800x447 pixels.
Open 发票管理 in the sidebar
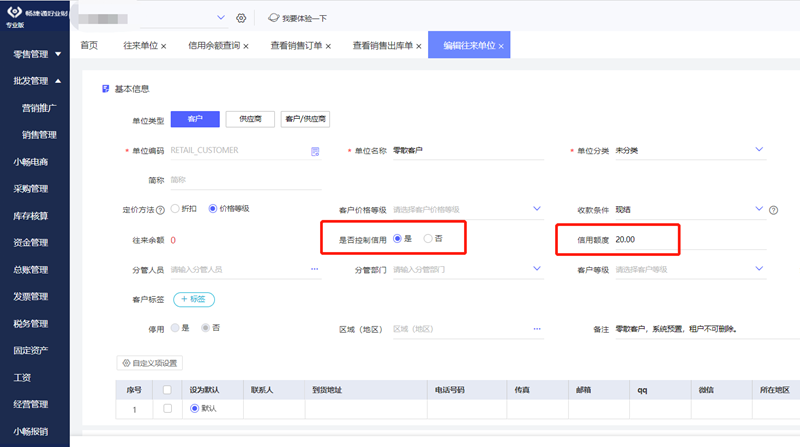tap(31, 296)
